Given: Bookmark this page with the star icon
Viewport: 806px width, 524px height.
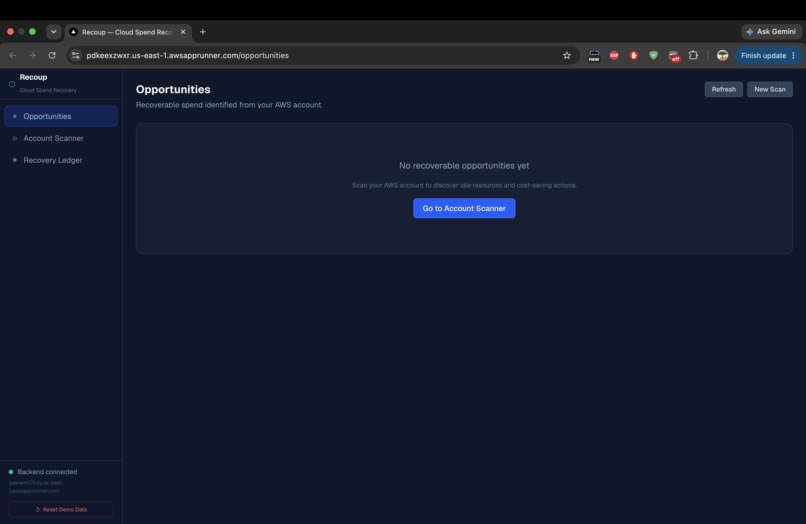Looking at the screenshot, I should (x=566, y=56).
